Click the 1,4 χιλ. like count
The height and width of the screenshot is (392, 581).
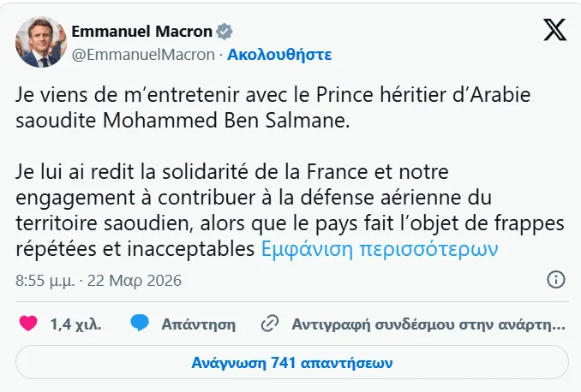click(76, 324)
